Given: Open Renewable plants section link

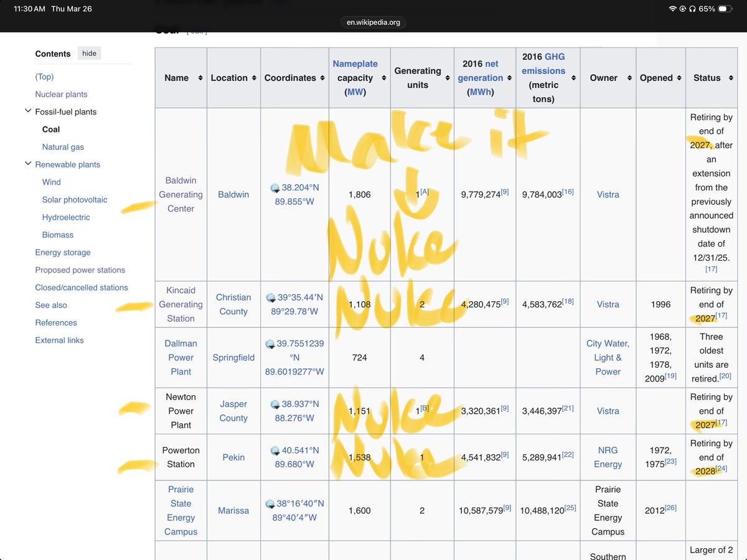Looking at the screenshot, I should [67, 164].
